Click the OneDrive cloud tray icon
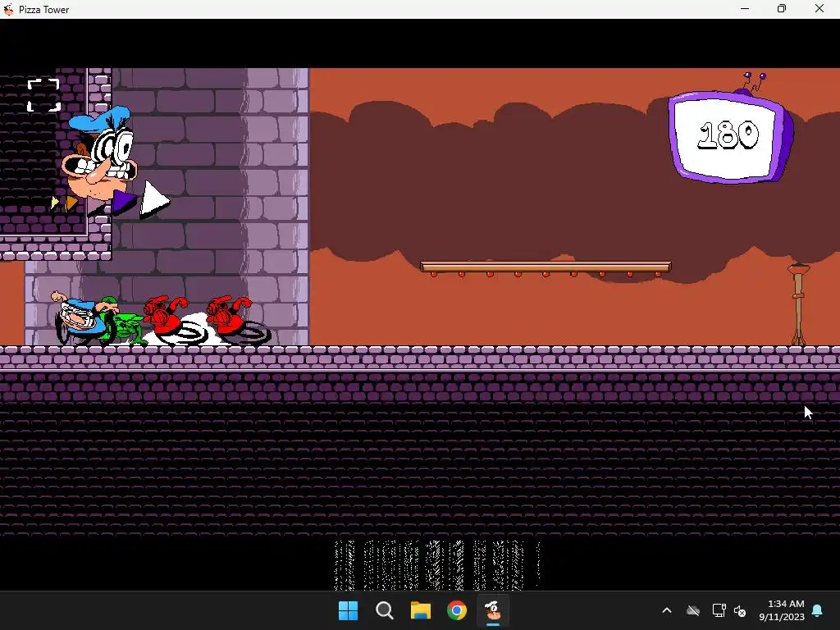This screenshot has height=630, width=840. 693,610
